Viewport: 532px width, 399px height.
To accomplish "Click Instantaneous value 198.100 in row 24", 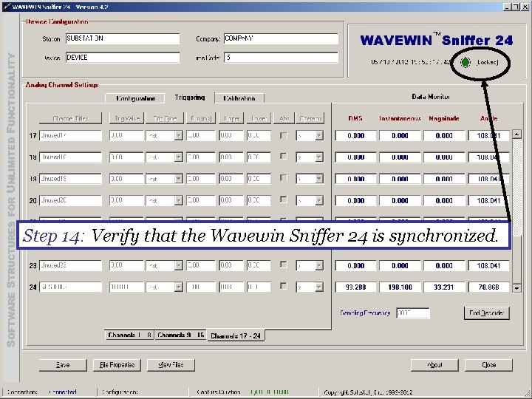I will point(400,287).
